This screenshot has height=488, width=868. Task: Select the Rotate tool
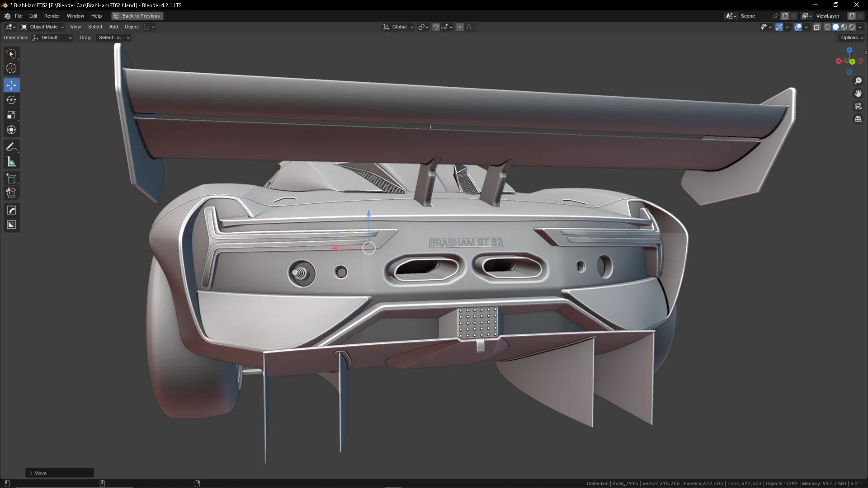click(x=11, y=100)
